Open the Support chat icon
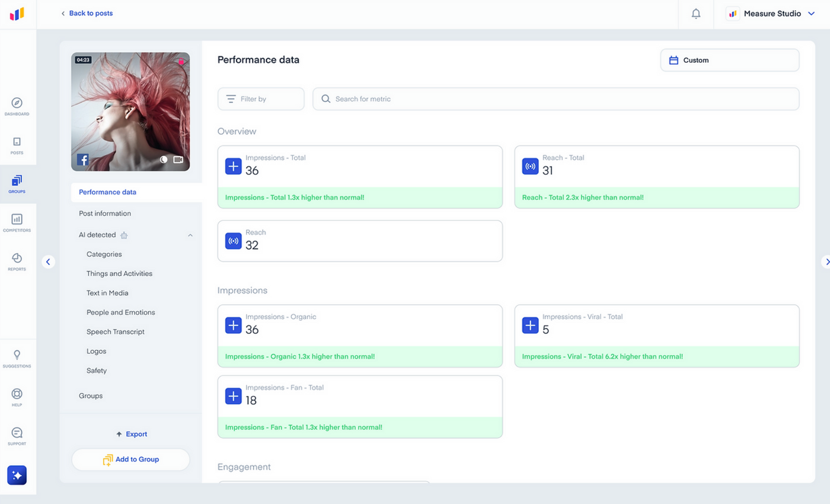Viewport: 830px width, 504px height. click(x=17, y=433)
